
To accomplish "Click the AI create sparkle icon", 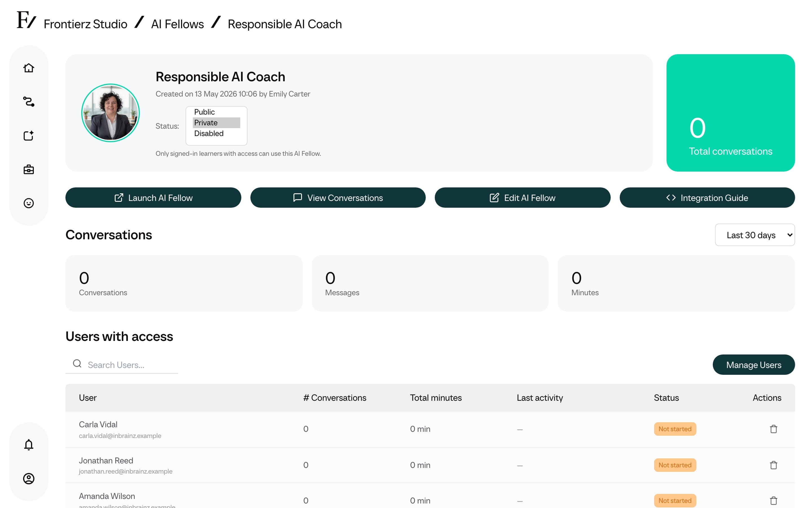I will tap(28, 135).
